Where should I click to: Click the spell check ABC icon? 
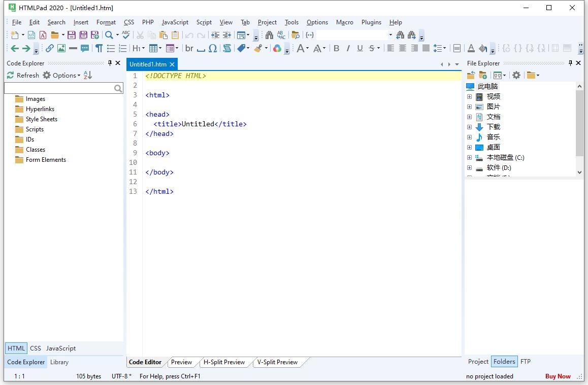click(x=126, y=35)
